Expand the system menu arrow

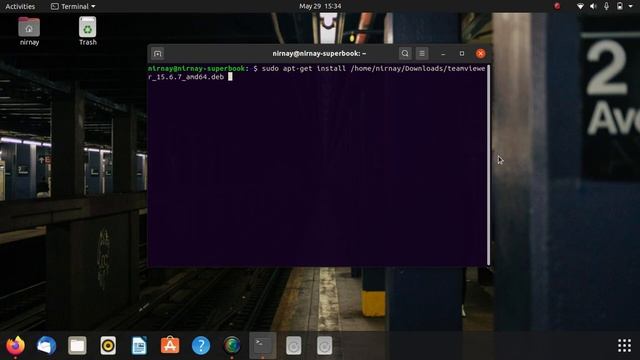(x=632, y=7)
